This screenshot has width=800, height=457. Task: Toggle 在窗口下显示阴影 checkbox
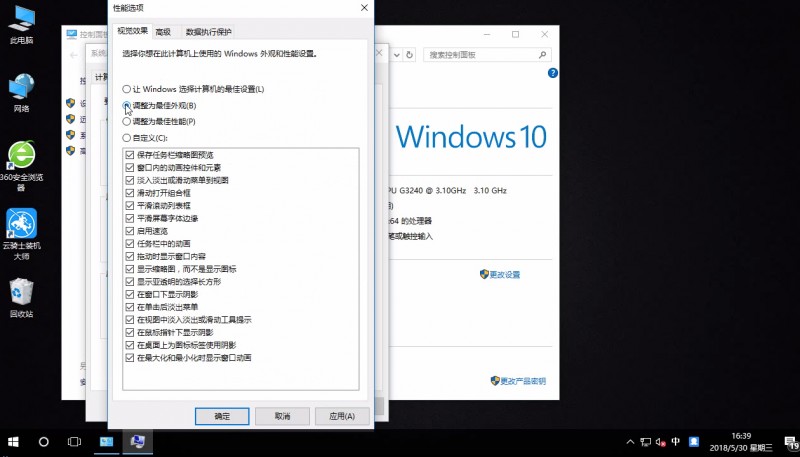130,294
